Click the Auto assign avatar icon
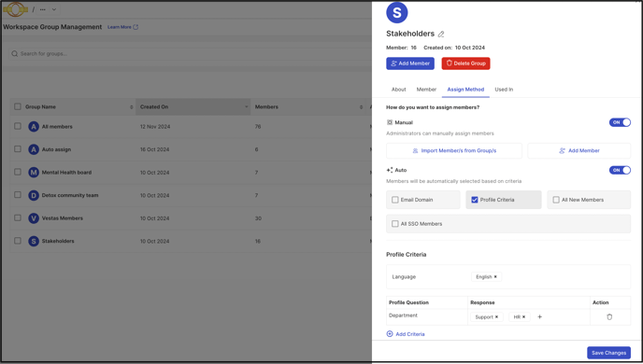The image size is (643, 364). click(34, 149)
